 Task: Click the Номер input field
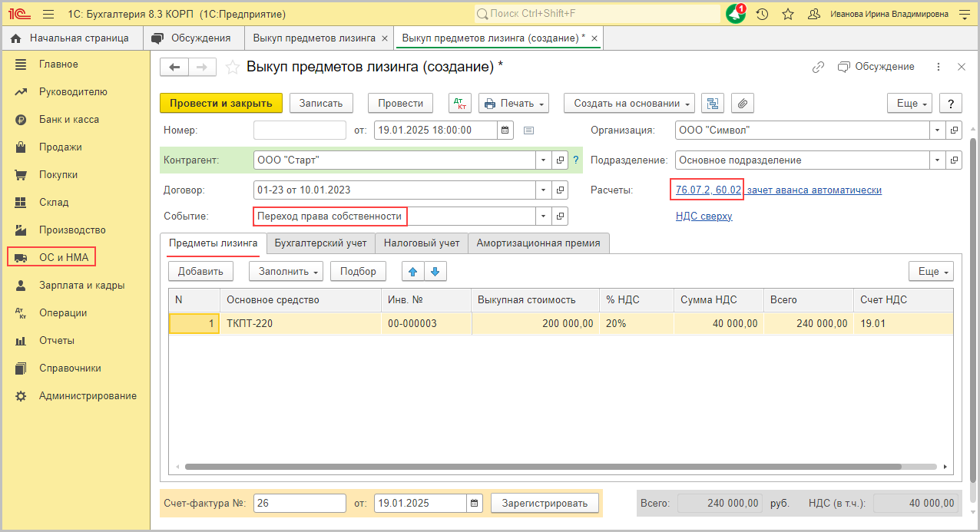pyautogui.click(x=300, y=131)
